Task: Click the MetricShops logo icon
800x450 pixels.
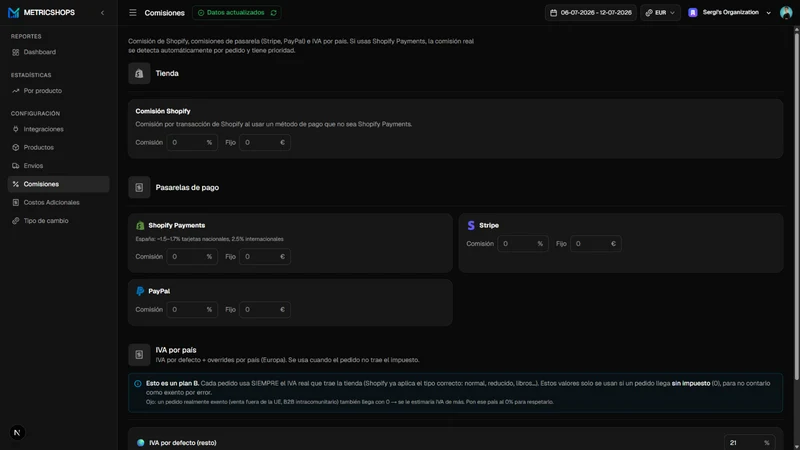Action: click(x=14, y=13)
